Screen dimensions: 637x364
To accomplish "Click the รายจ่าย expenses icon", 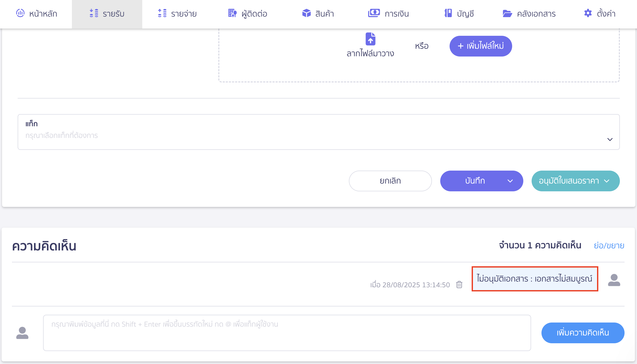I will point(162,13).
